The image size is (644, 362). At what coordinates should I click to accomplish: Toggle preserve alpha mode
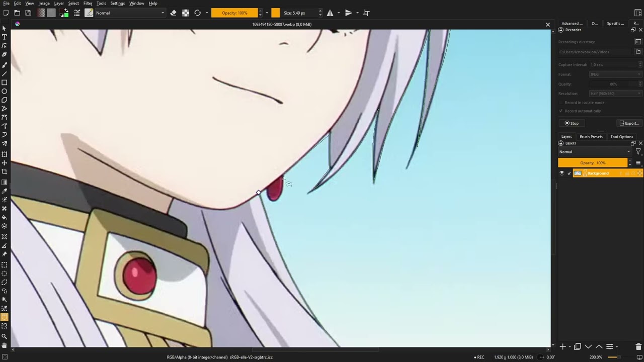[x=186, y=13]
